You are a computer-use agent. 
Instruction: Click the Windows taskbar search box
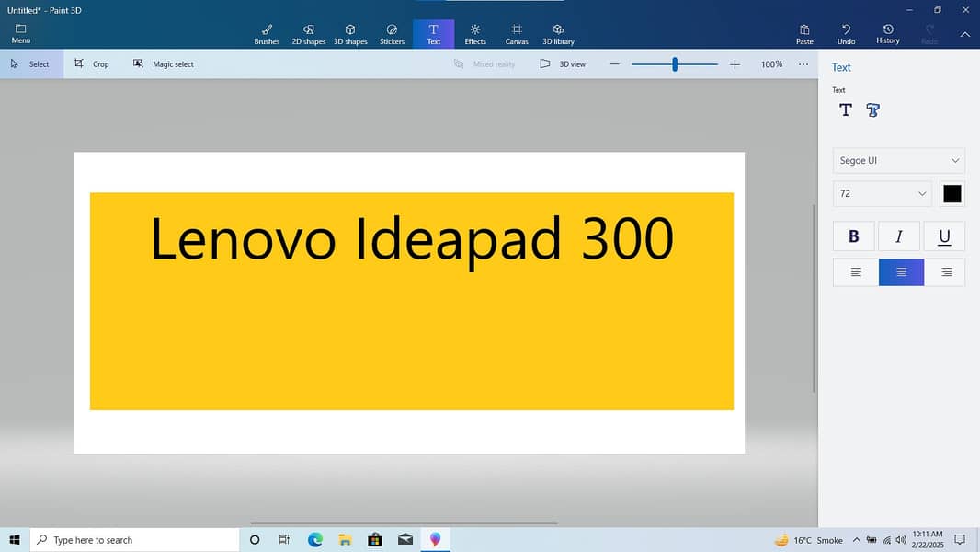[136, 540]
